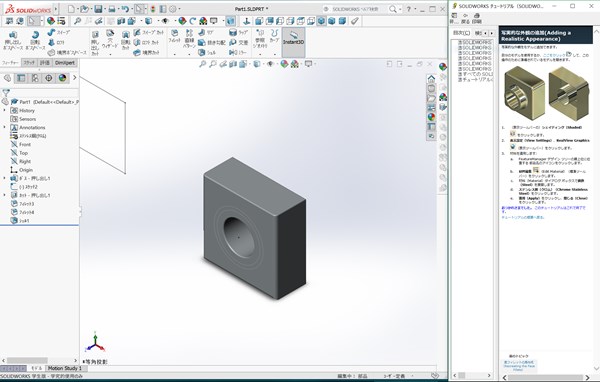Expand the History tree node

(5, 110)
